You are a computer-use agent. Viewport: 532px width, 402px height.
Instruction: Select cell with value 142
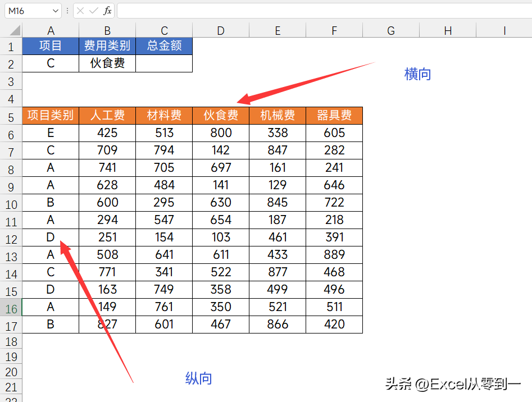click(221, 150)
